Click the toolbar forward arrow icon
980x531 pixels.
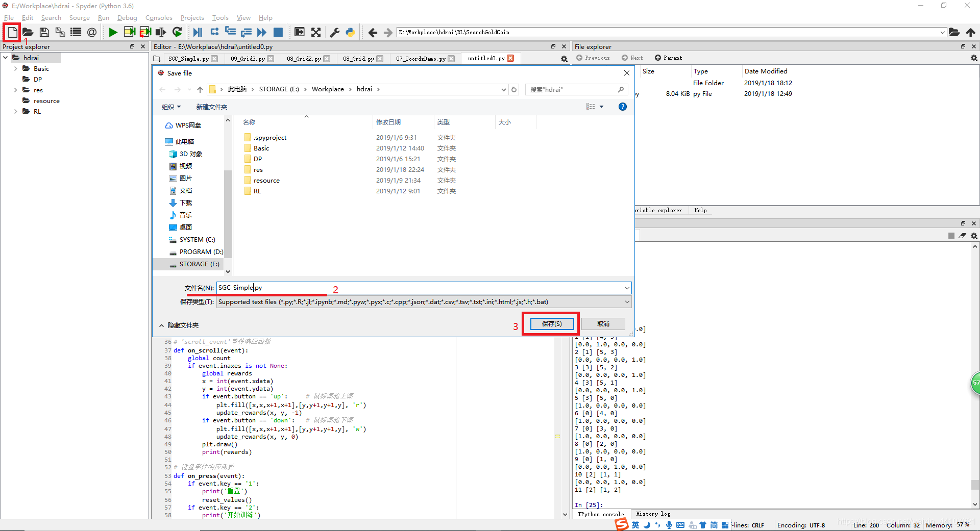coord(388,33)
